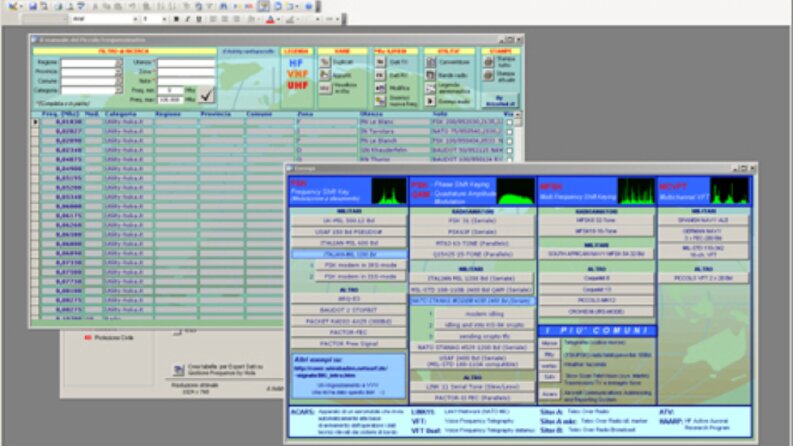The image size is (793, 446).
Task: Toggle the Vis checkbox in second table row
Action: [509, 131]
